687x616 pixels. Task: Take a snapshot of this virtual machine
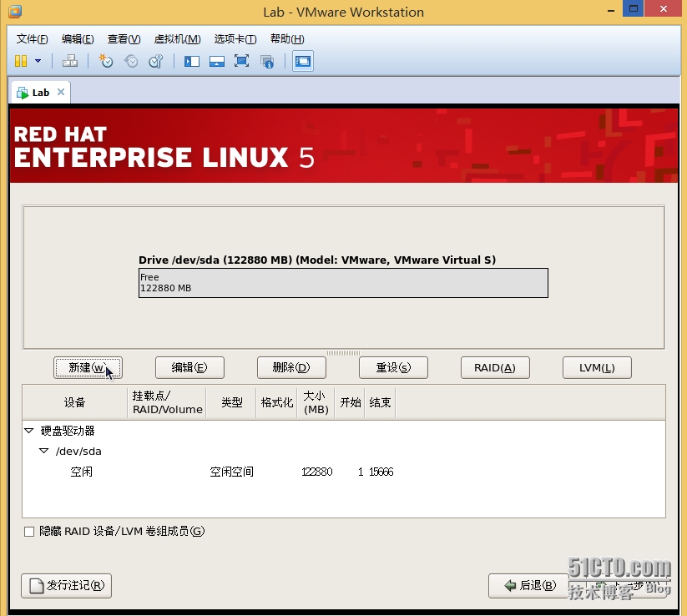tap(105, 61)
